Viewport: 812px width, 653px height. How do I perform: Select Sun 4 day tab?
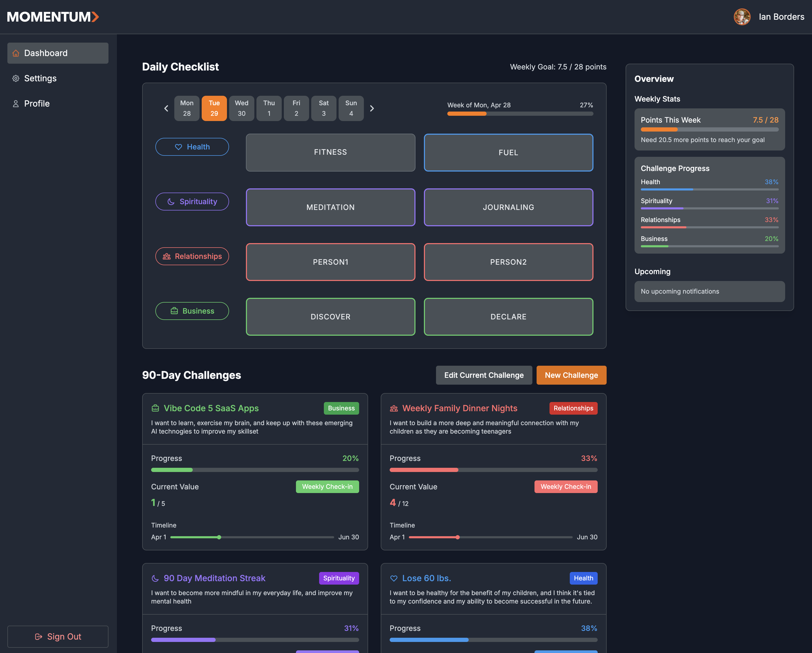(x=351, y=108)
